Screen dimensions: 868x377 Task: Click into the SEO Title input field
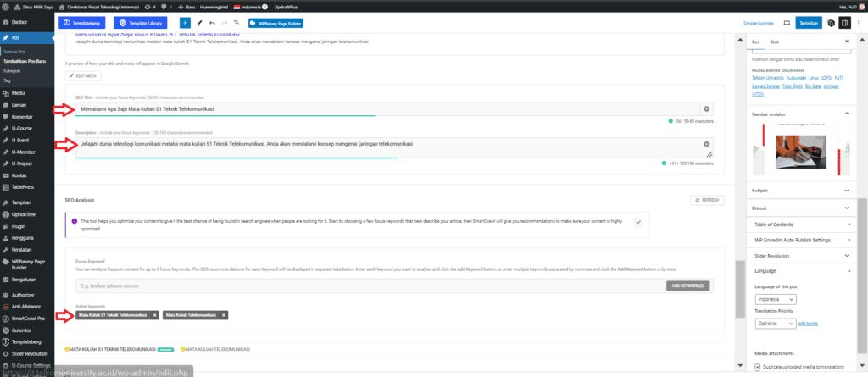pos(387,109)
